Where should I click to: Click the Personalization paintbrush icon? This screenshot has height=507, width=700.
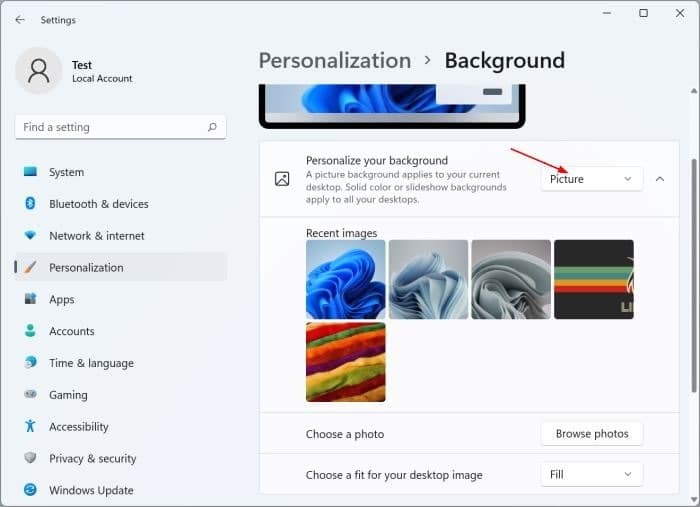[30, 267]
